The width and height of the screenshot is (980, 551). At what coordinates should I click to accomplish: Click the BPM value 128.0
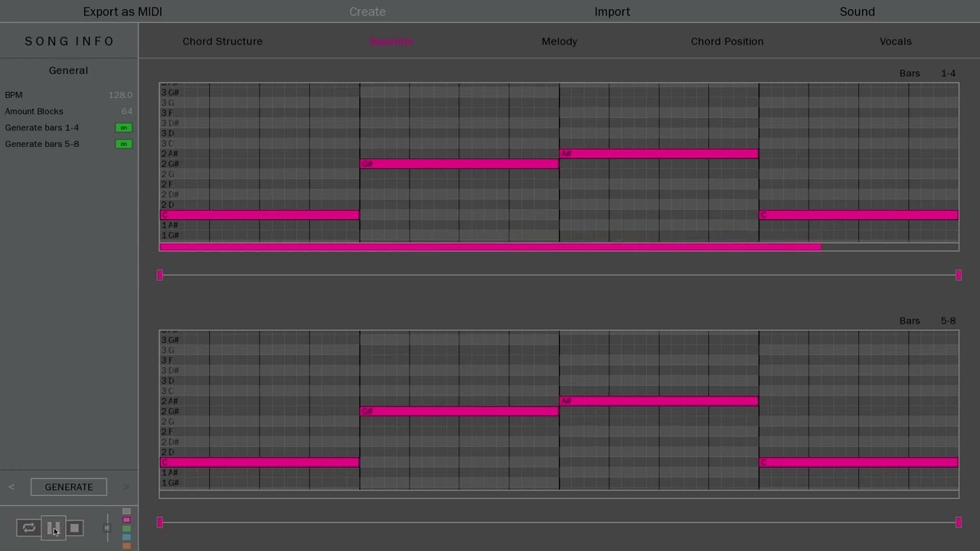tap(120, 95)
